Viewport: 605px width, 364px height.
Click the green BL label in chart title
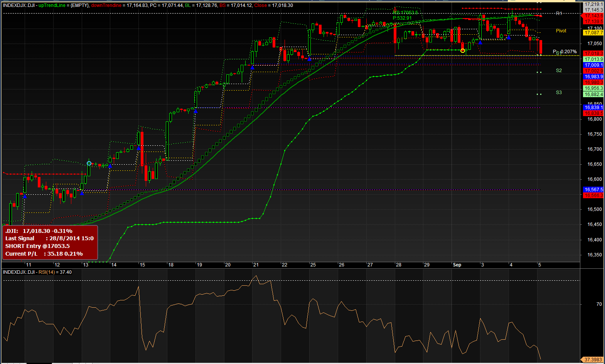coord(188,5)
